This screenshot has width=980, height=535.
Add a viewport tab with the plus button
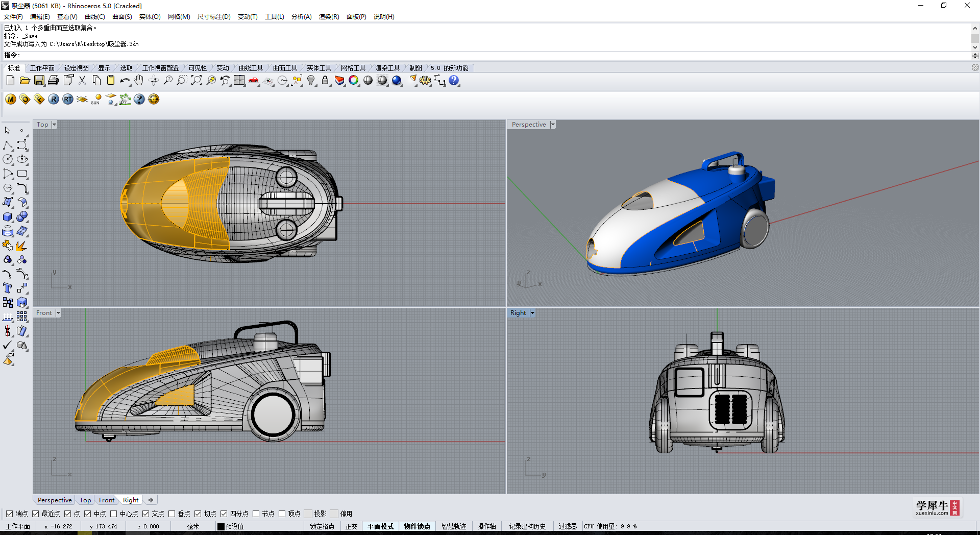tap(151, 500)
